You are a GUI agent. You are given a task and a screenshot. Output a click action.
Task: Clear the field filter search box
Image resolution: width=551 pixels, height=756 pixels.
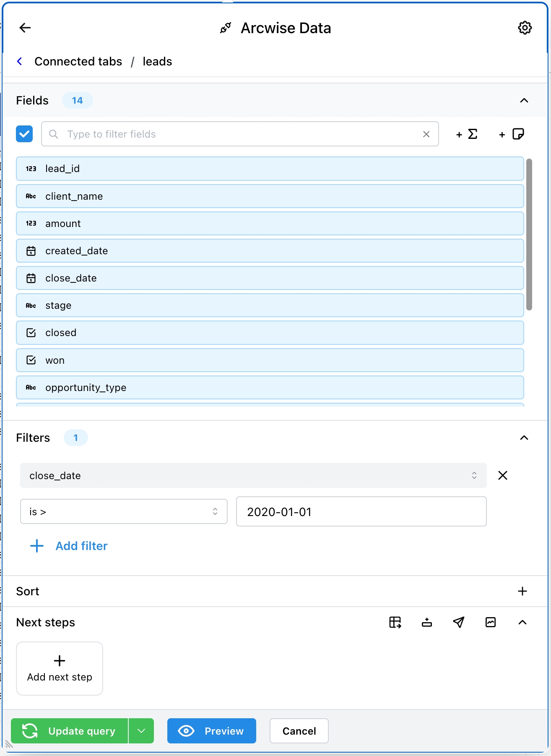click(426, 134)
